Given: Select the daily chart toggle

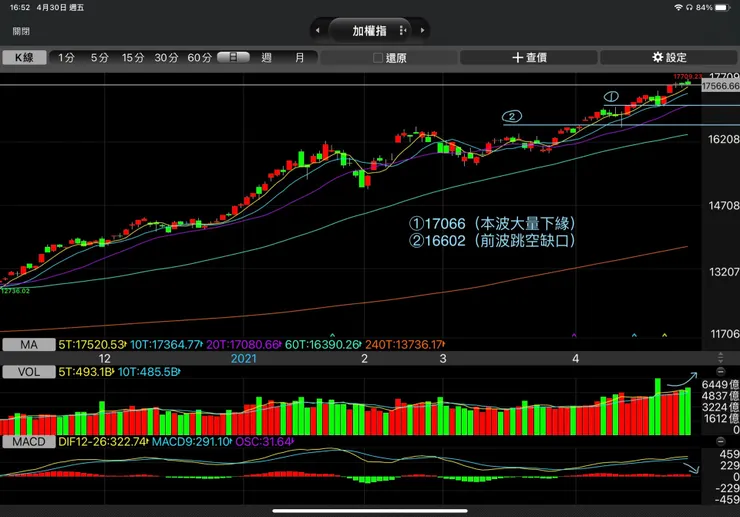Looking at the screenshot, I should (233, 58).
